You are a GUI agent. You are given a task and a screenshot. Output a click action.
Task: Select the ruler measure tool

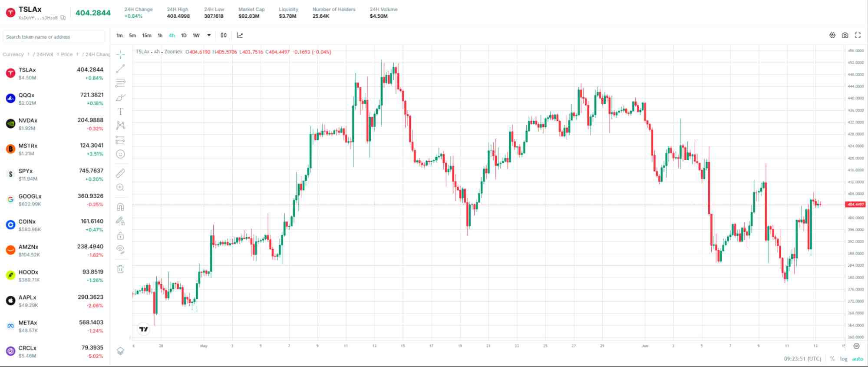[121, 173]
